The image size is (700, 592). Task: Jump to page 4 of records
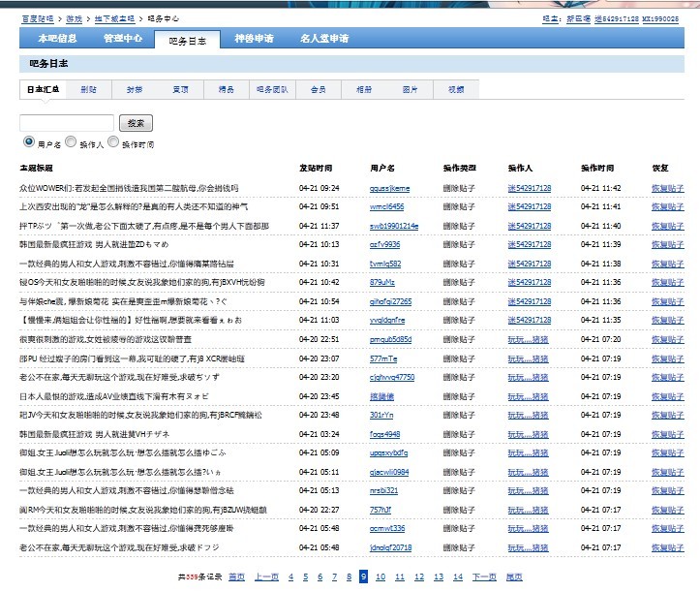click(291, 576)
